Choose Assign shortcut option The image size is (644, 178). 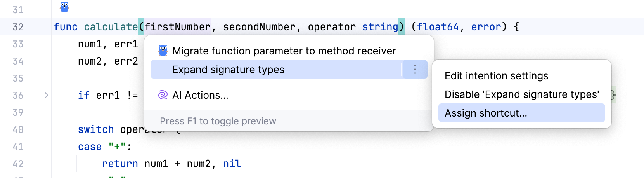(x=486, y=113)
